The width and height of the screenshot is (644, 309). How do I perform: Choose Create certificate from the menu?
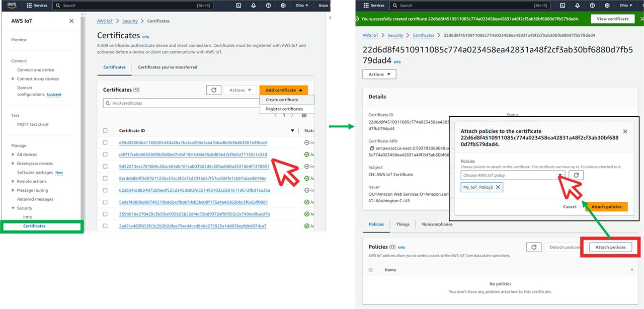pos(282,100)
